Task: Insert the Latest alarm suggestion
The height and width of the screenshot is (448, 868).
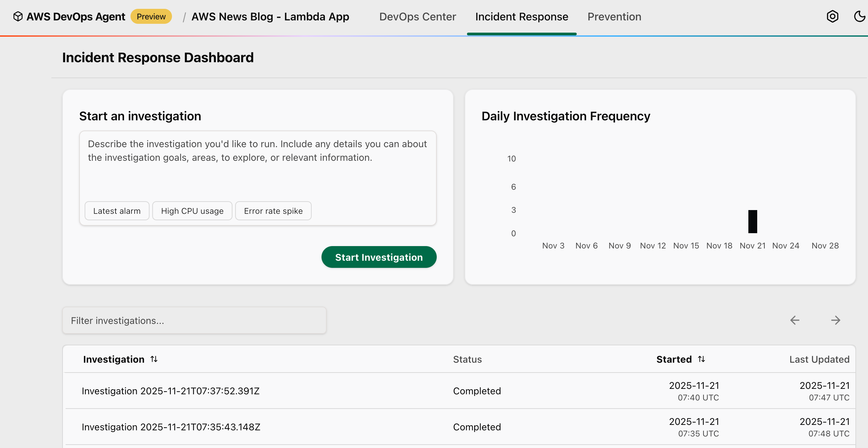Action: (117, 211)
